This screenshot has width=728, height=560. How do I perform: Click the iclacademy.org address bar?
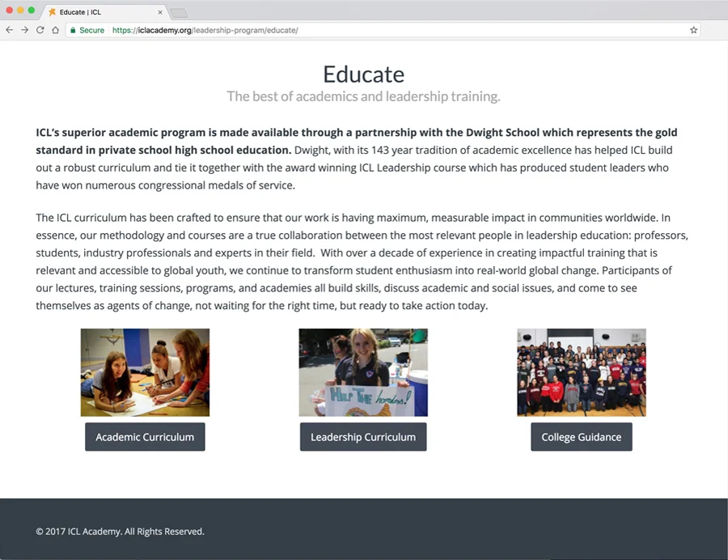pos(383,30)
